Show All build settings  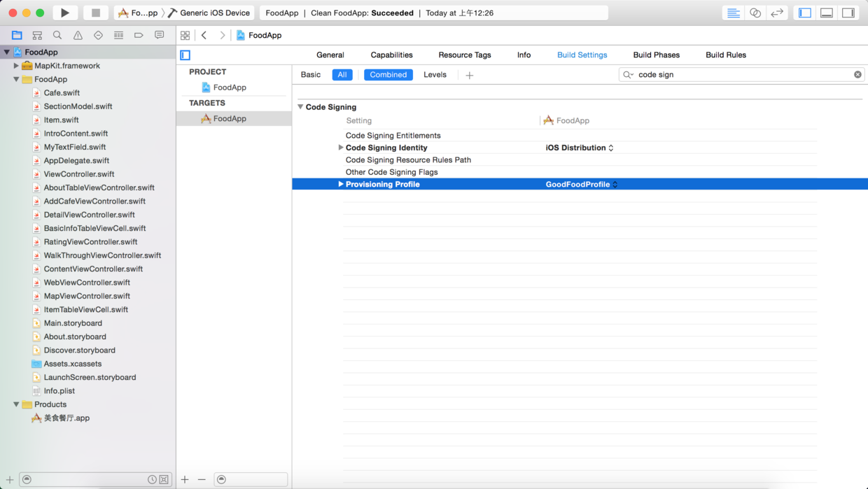(x=342, y=74)
